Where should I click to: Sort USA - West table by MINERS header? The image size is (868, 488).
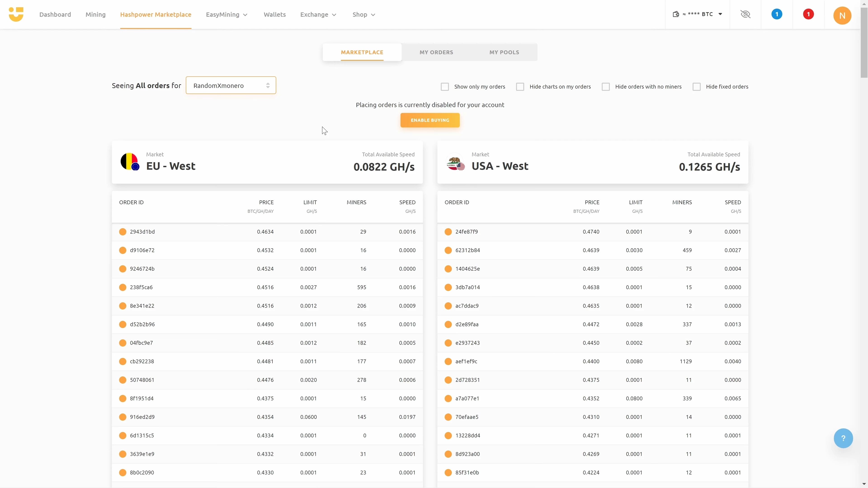(x=682, y=202)
